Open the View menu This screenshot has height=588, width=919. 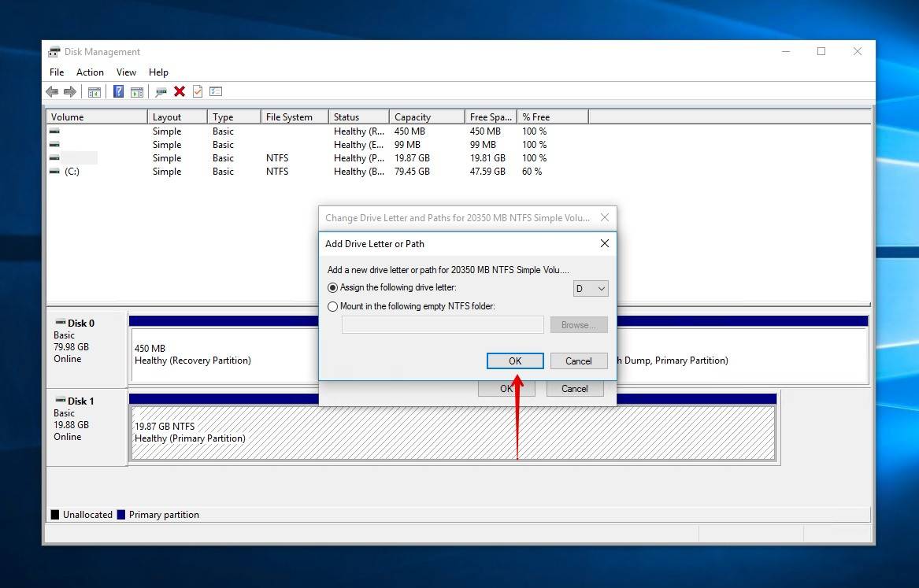pos(126,72)
